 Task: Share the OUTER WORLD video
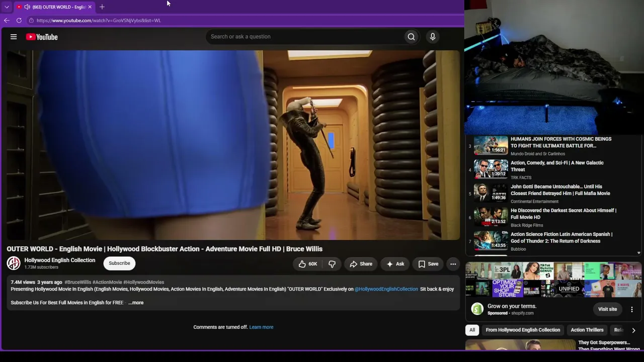point(361,264)
